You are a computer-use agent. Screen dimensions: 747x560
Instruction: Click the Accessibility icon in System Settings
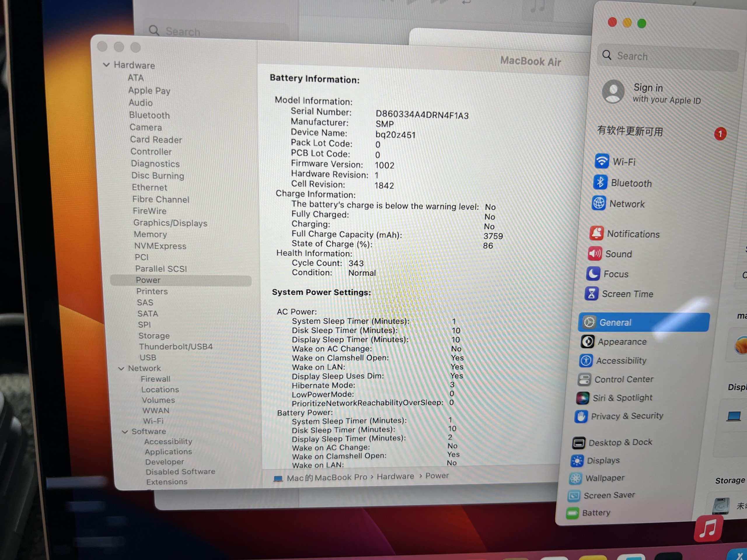(586, 360)
